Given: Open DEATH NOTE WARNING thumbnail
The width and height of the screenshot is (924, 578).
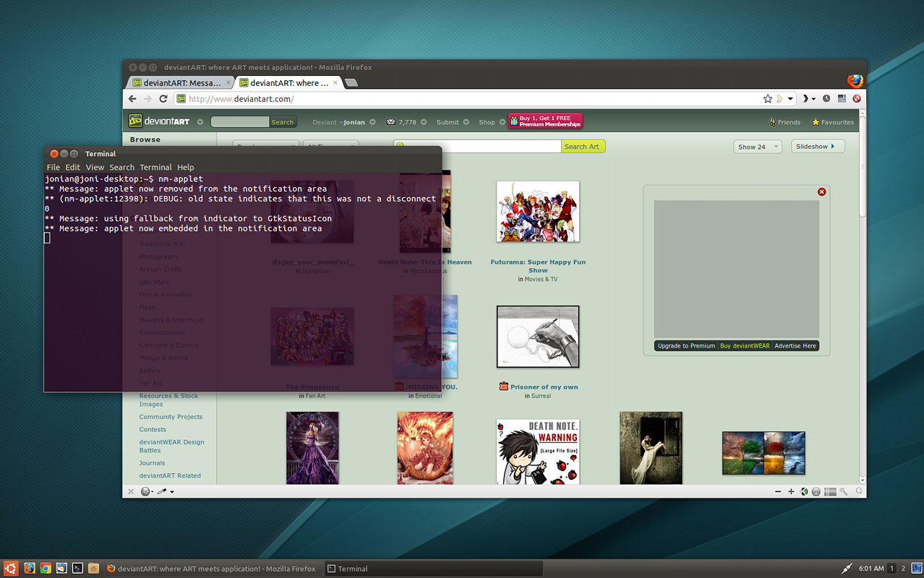Looking at the screenshot, I should [x=538, y=452].
